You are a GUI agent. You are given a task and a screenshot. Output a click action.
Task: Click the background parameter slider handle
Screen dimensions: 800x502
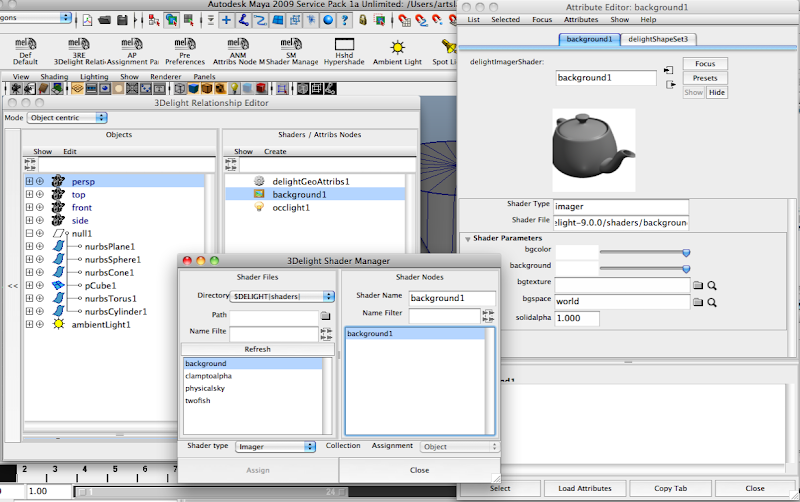tap(686, 269)
